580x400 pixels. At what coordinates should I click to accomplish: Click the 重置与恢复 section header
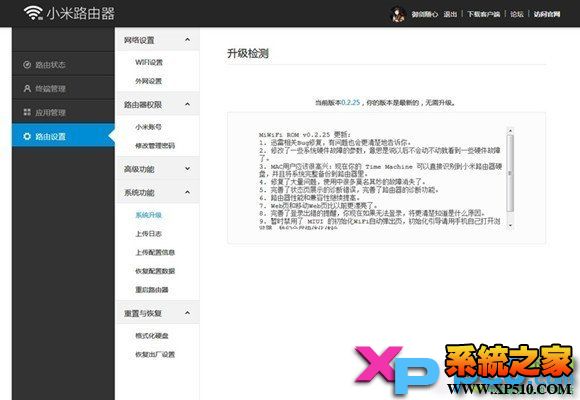coord(158,313)
